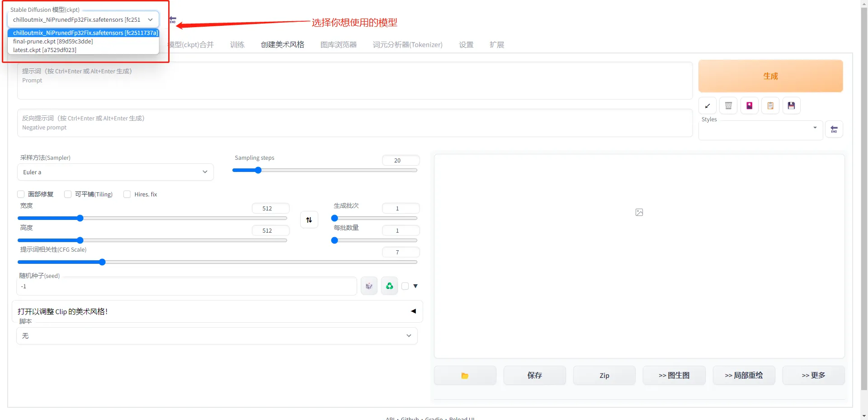Open the 图库浏览器 tab
868x420 pixels.
pyautogui.click(x=339, y=44)
